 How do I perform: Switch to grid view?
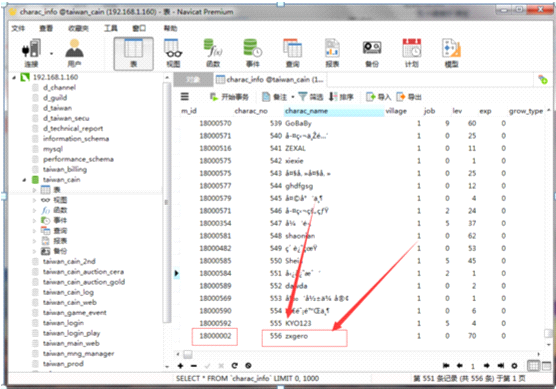click(533, 366)
